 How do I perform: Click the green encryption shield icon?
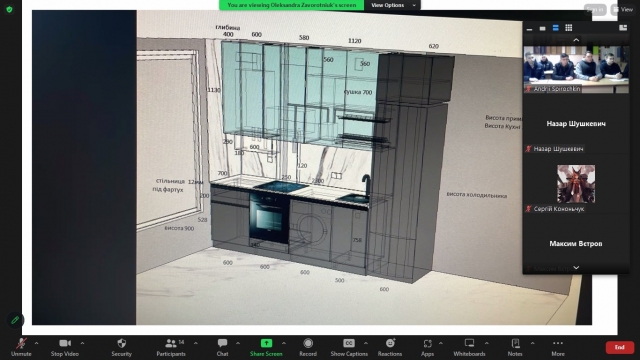[x=9, y=9]
